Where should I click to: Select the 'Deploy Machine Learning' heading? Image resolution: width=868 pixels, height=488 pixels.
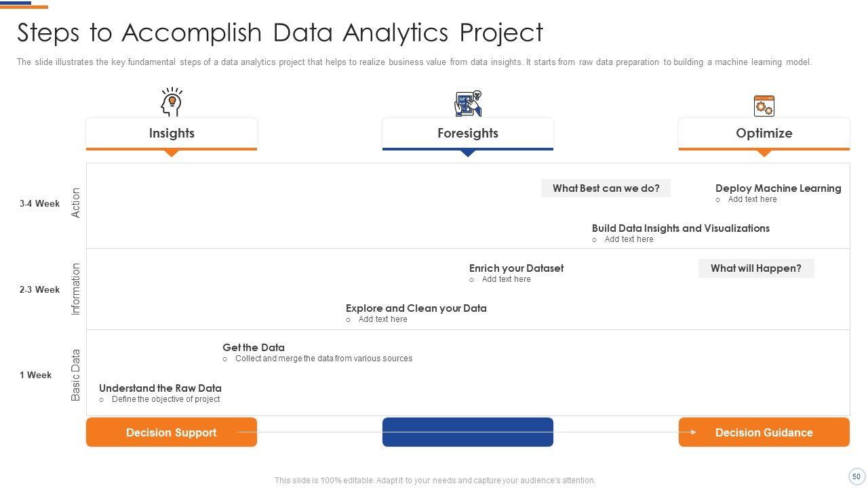tap(778, 188)
